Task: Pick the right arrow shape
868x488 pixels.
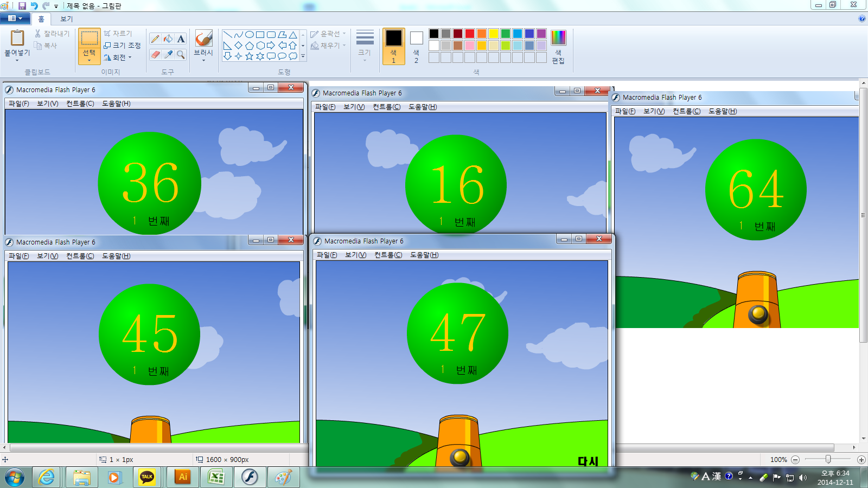Action: point(271,46)
